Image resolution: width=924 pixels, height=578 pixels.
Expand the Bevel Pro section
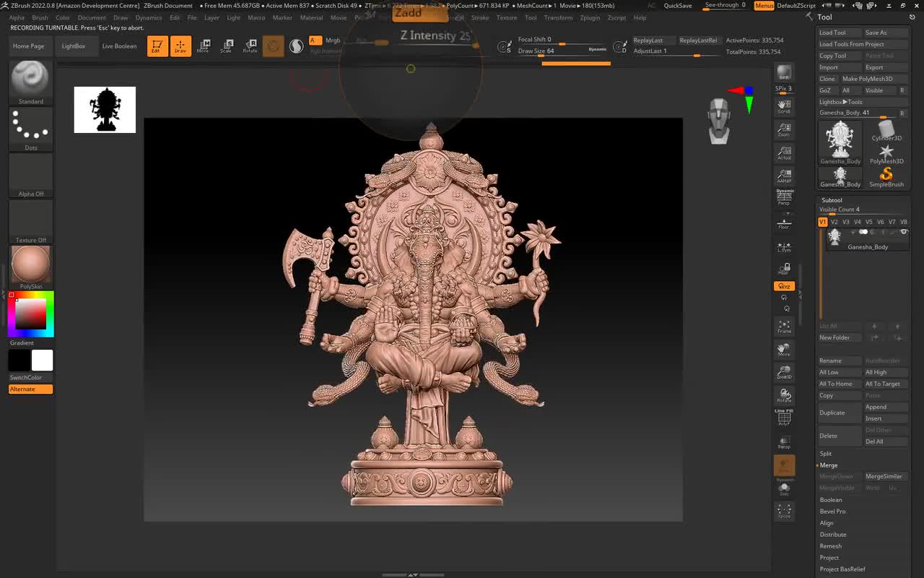833,512
